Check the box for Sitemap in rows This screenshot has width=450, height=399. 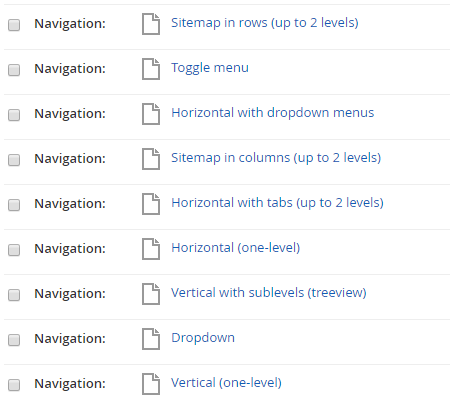(x=14, y=25)
